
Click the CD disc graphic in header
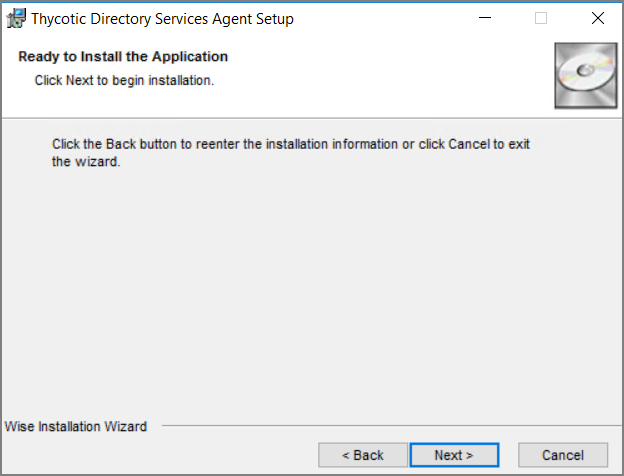click(x=586, y=76)
